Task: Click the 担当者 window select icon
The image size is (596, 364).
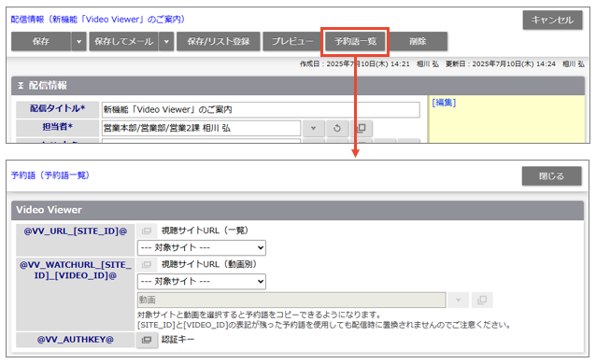Action: coord(362,129)
